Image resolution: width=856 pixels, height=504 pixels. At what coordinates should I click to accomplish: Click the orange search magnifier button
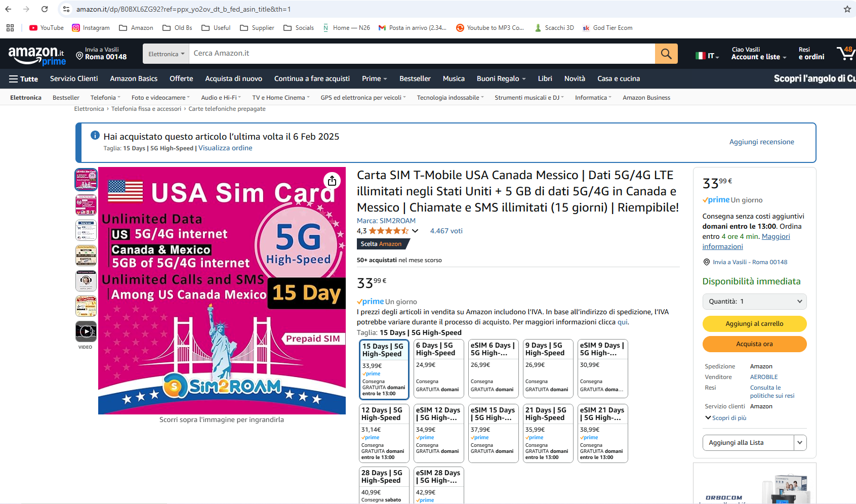pyautogui.click(x=666, y=54)
